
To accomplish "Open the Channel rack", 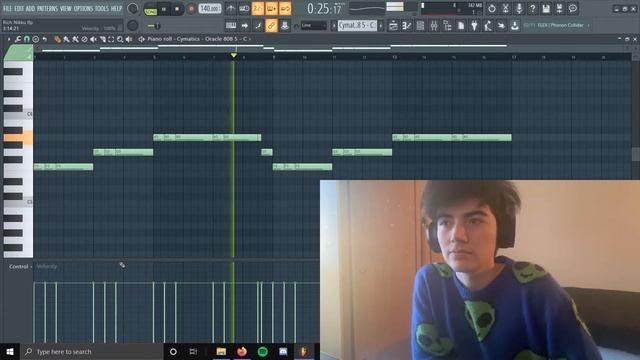I will (420, 26).
